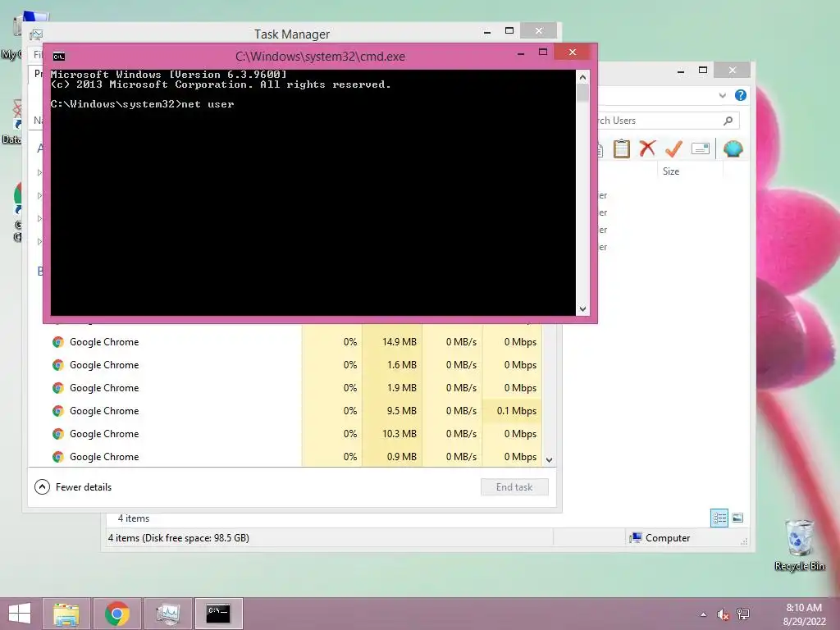Open the cmd.exe system menu icon
This screenshot has width=840, height=630.
click(x=59, y=57)
